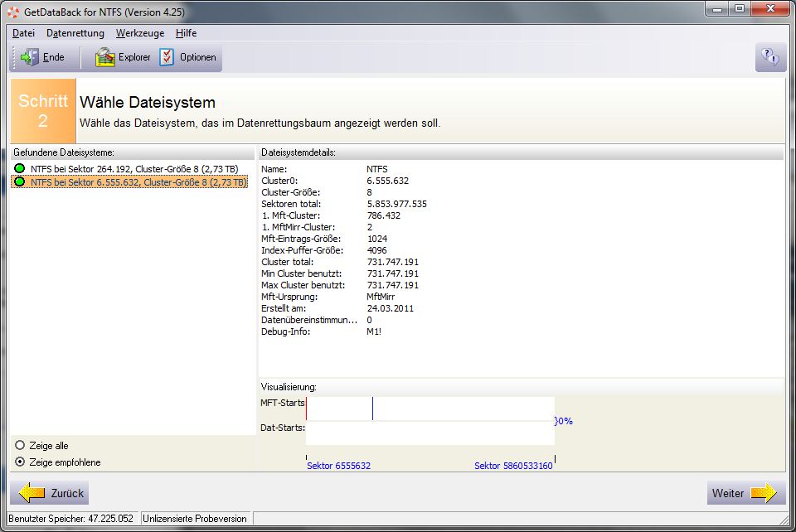796x532 pixels.
Task: Open the Datei menu
Action: point(23,33)
